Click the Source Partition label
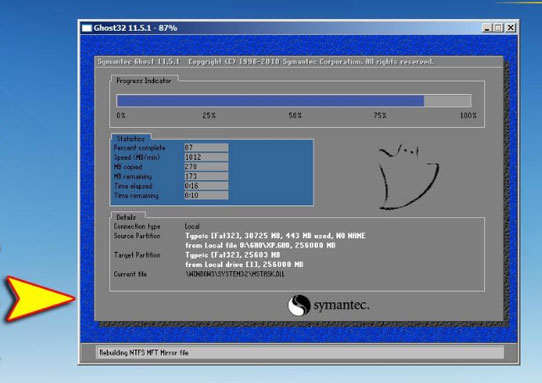This screenshot has width=542, height=383. tap(137, 236)
